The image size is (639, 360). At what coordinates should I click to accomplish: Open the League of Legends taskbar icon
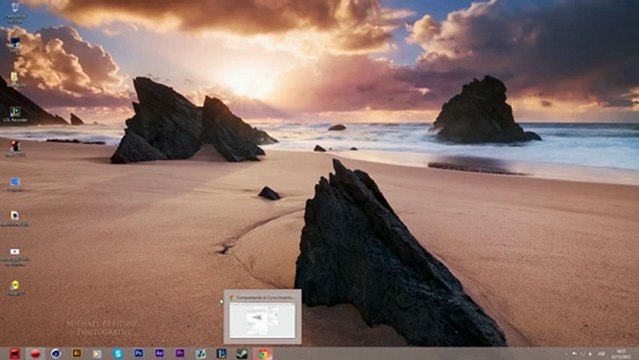[x=221, y=353]
